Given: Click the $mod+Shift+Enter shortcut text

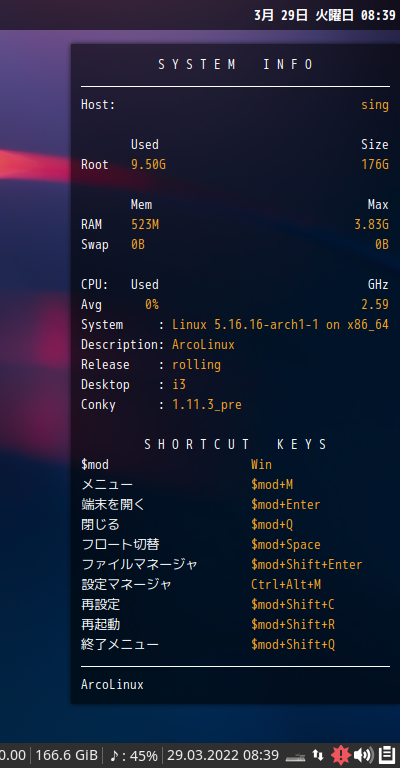Looking at the screenshot, I should pyautogui.click(x=306, y=565).
